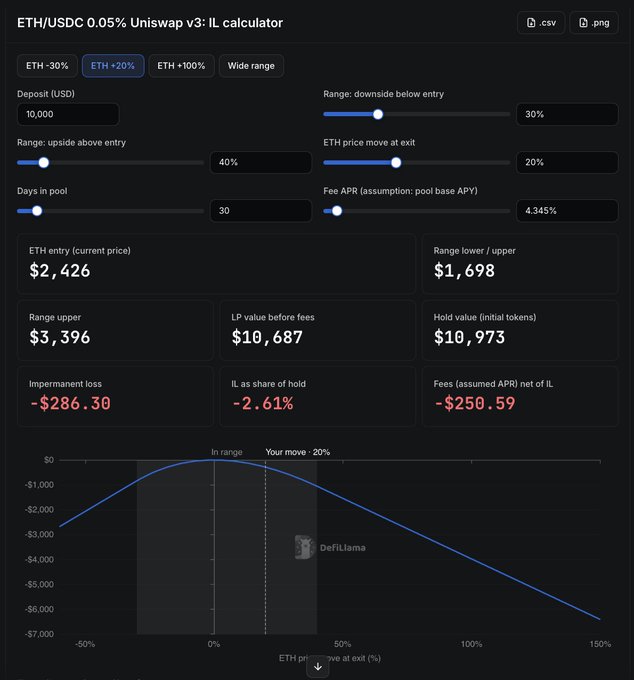
Task: Click the $0 y-axis label
Action: click(x=49, y=460)
